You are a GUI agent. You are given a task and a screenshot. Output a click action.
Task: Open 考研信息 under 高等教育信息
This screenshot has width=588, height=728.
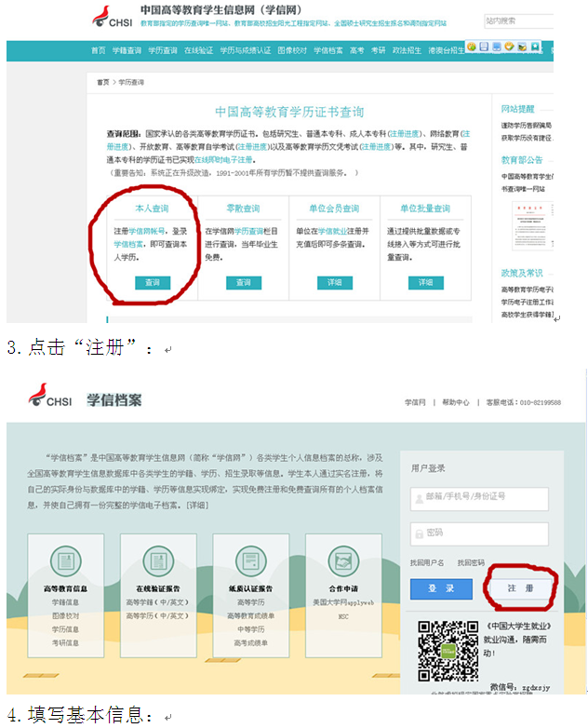click(x=65, y=642)
